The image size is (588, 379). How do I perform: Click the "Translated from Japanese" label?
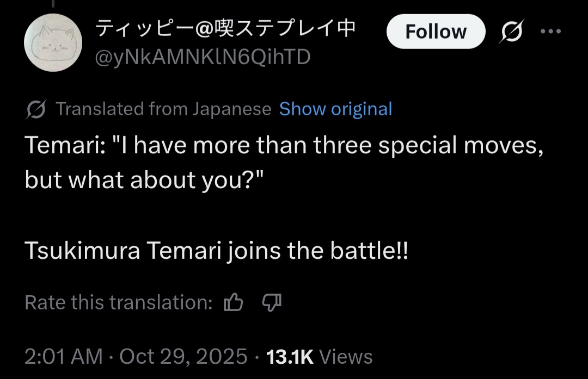coord(163,109)
